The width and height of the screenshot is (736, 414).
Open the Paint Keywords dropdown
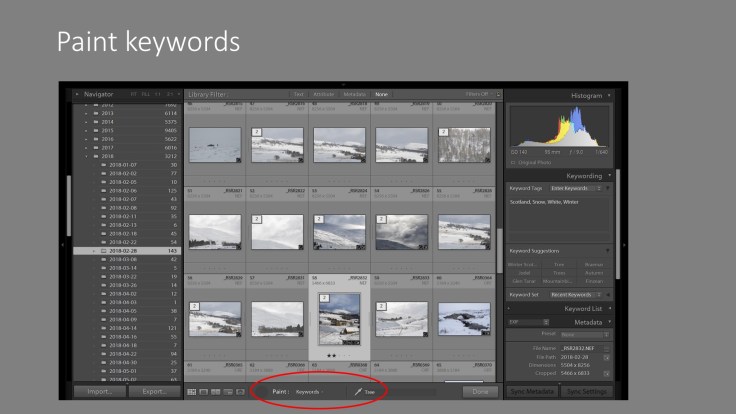[308, 392]
